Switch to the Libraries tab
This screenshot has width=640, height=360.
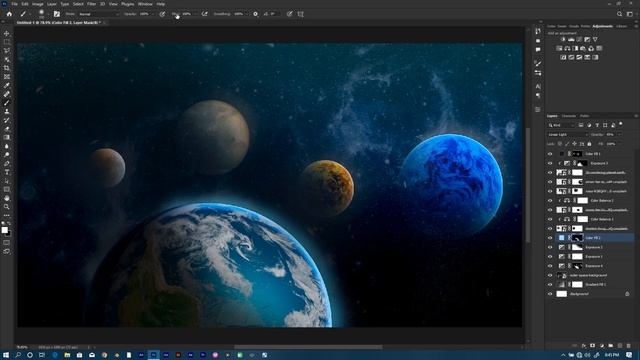click(621, 26)
